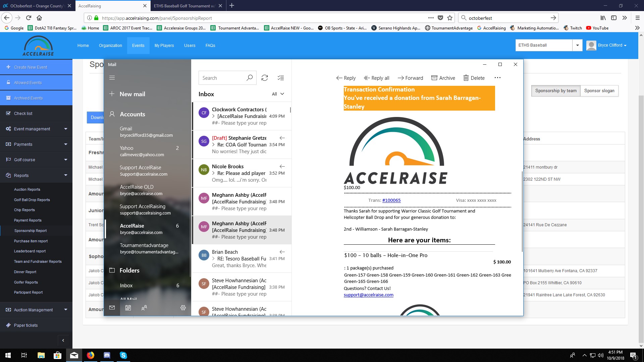Open Firefox application menu
Image resolution: width=644 pixels, height=362 pixels.
point(637,18)
